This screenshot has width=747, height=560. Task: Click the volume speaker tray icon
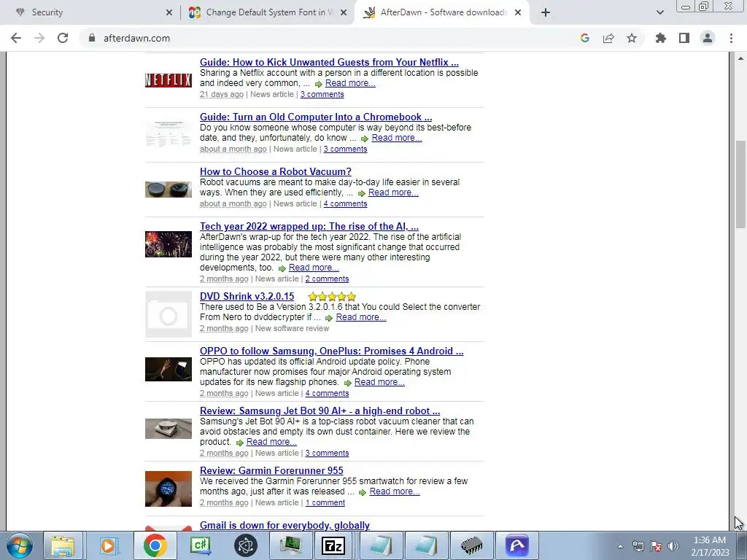(673, 546)
